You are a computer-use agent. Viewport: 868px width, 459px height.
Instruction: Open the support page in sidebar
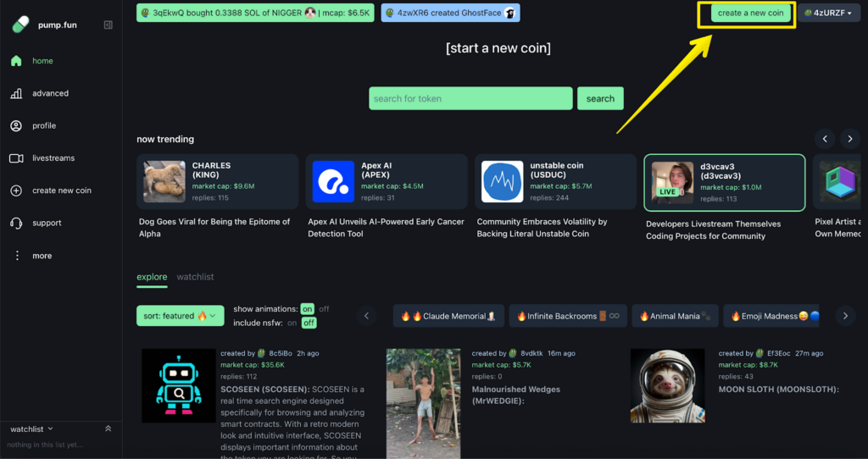pos(47,223)
